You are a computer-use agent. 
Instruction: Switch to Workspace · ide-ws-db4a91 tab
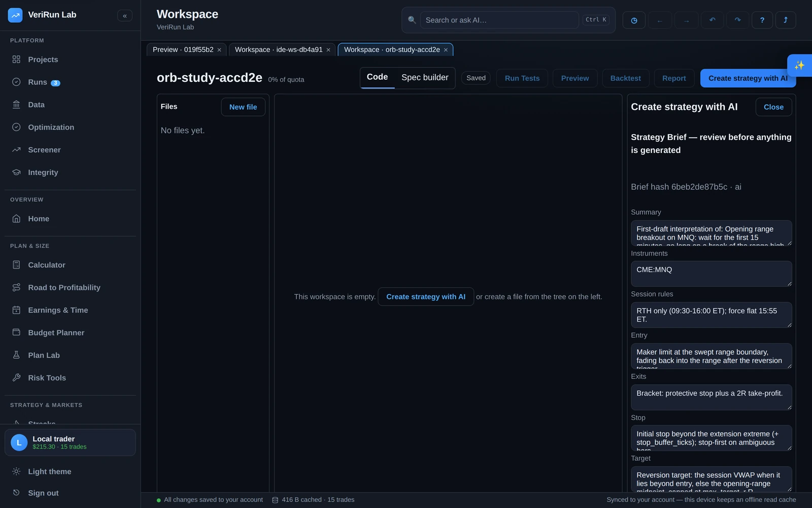[279, 50]
